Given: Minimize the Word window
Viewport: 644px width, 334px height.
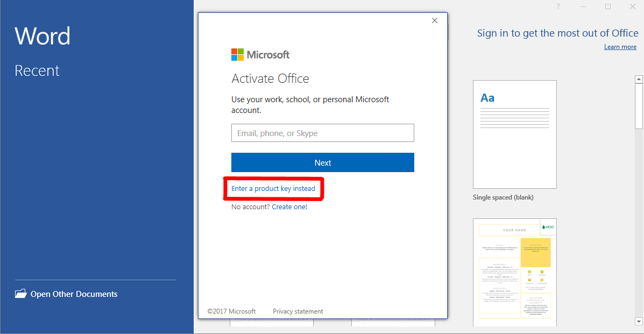Looking at the screenshot, I should pos(583,6).
